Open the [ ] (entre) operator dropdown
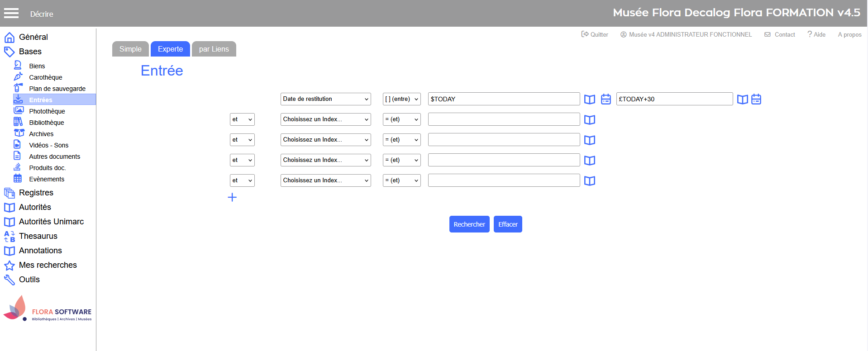This screenshot has width=868, height=351. click(401, 99)
